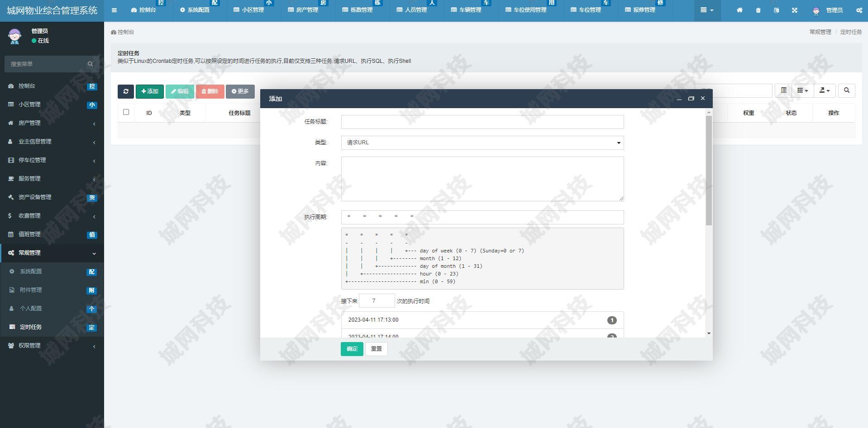This screenshot has width=868, height=428.
Task: Click the magnifier search button in the table toolbar
Action: tap(847, 90)
